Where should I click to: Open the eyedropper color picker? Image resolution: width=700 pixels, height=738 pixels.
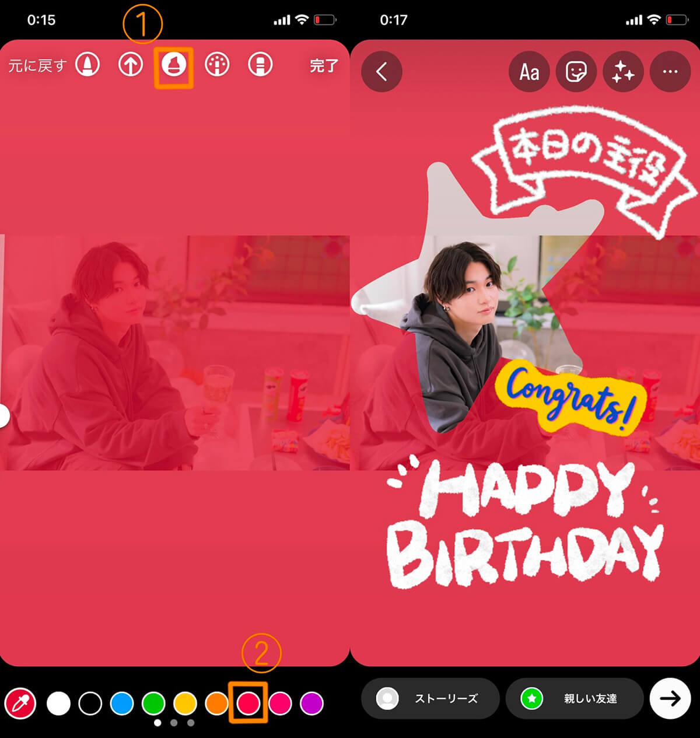19,704
